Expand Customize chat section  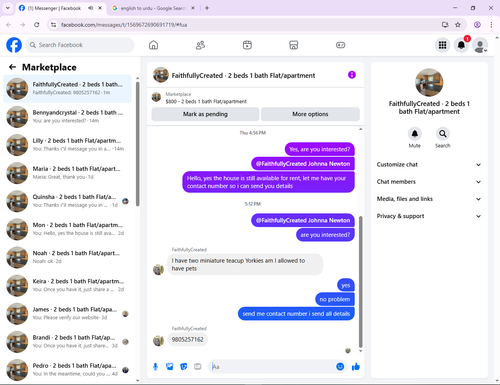pos(429,165)
